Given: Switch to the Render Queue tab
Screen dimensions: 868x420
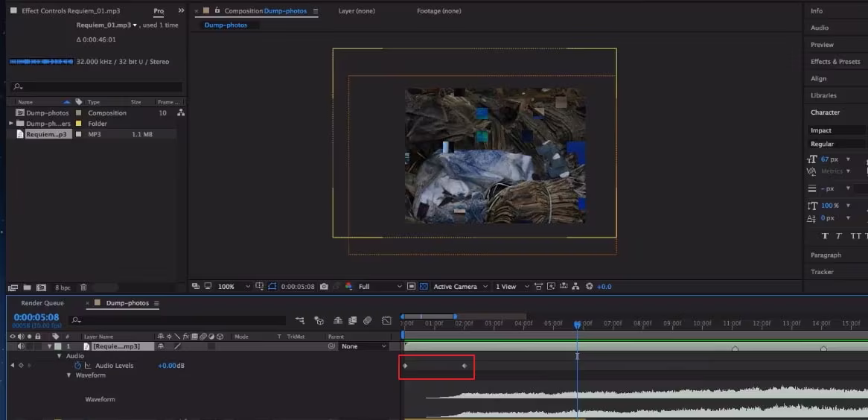Looking at the screenshot, I should [x=42, y=303].
